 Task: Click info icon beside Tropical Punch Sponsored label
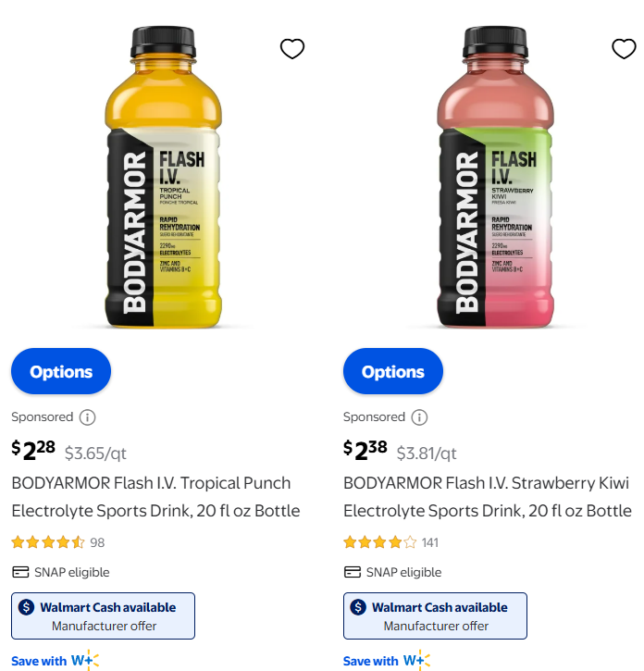coord(87,417)
